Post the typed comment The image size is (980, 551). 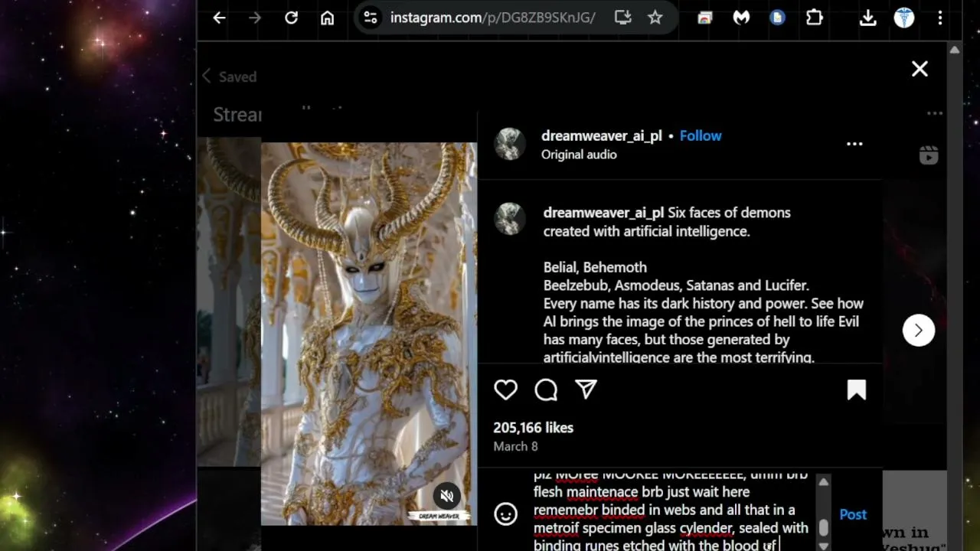click(853, 514)
